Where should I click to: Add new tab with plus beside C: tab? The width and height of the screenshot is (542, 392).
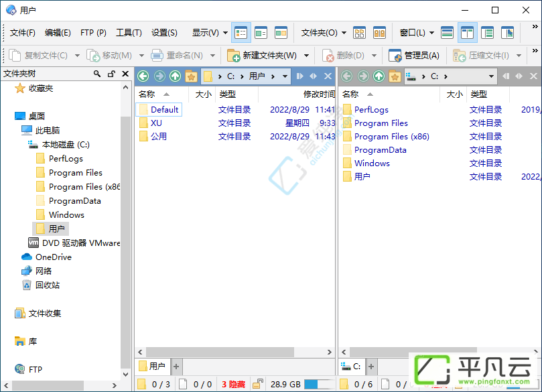point(371,367)
